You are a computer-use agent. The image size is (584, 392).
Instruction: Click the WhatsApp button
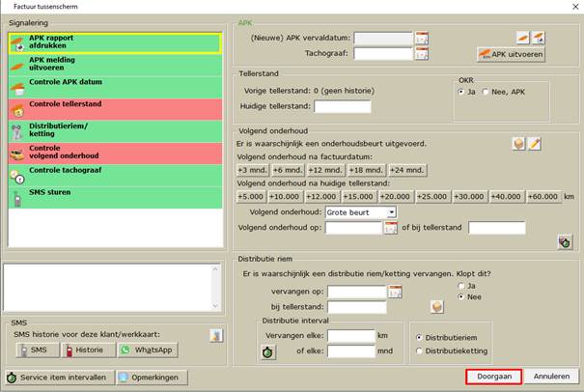click(148, 350)
